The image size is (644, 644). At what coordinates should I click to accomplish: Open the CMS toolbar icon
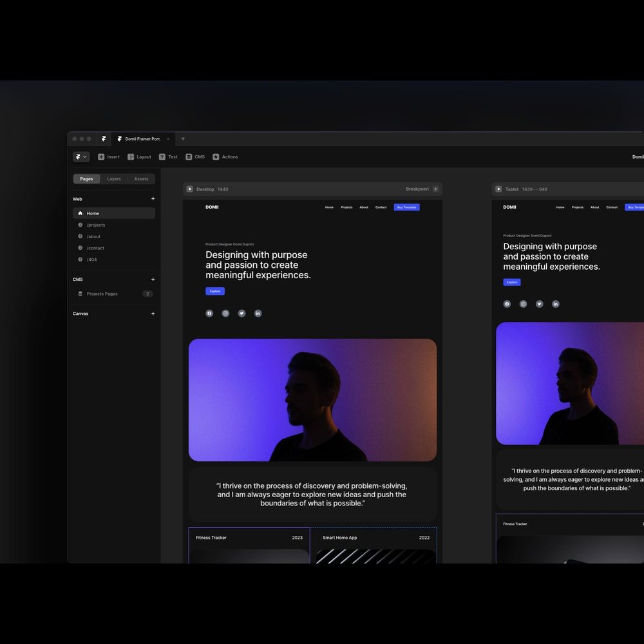click(x=189, y=156)
